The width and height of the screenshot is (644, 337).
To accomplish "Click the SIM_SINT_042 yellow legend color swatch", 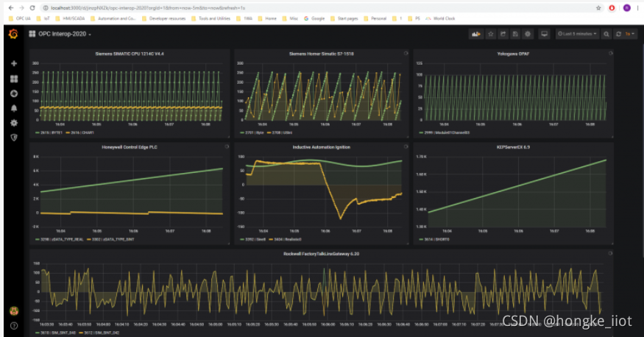I will tap(81, 333).
